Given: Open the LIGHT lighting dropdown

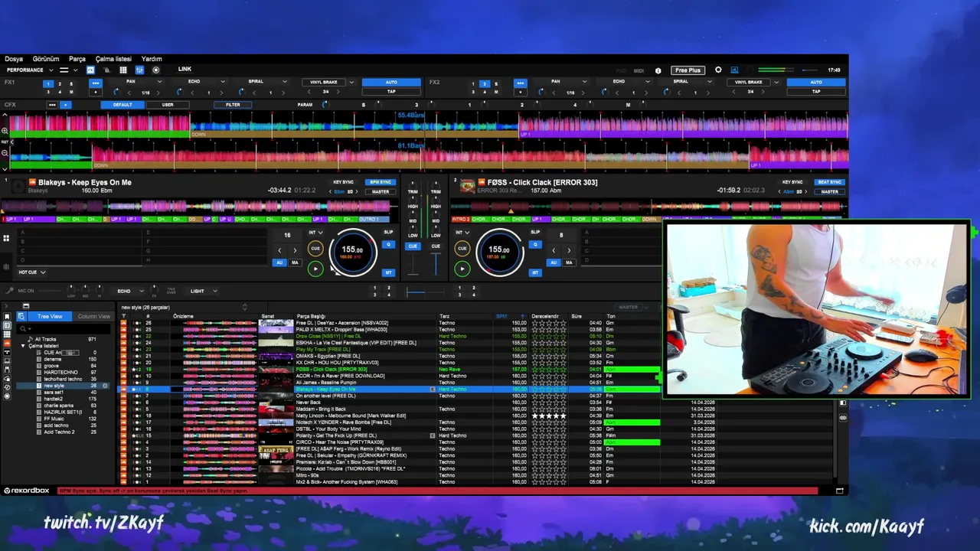Looking at the screenshot, I should click(204, 291).
